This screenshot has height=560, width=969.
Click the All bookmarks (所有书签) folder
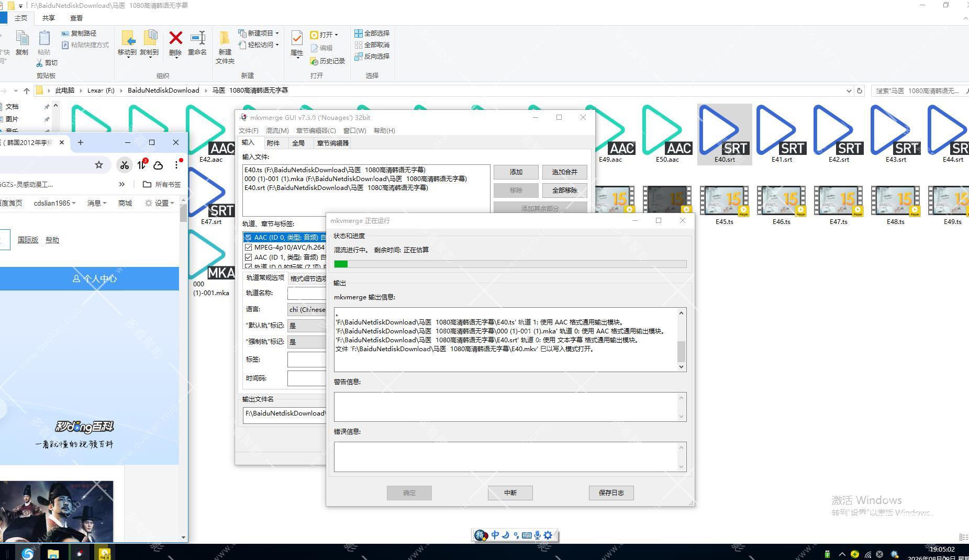161,184
